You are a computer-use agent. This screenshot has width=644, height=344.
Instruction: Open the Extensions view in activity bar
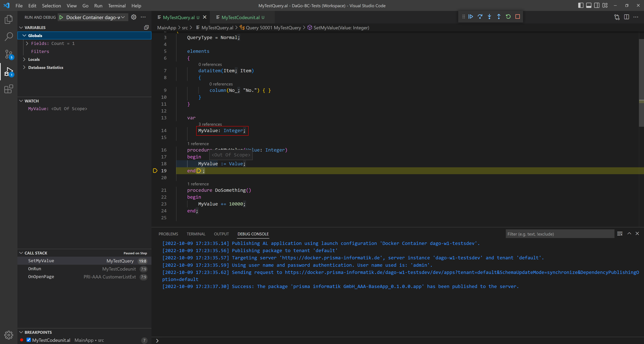[9, 89]
